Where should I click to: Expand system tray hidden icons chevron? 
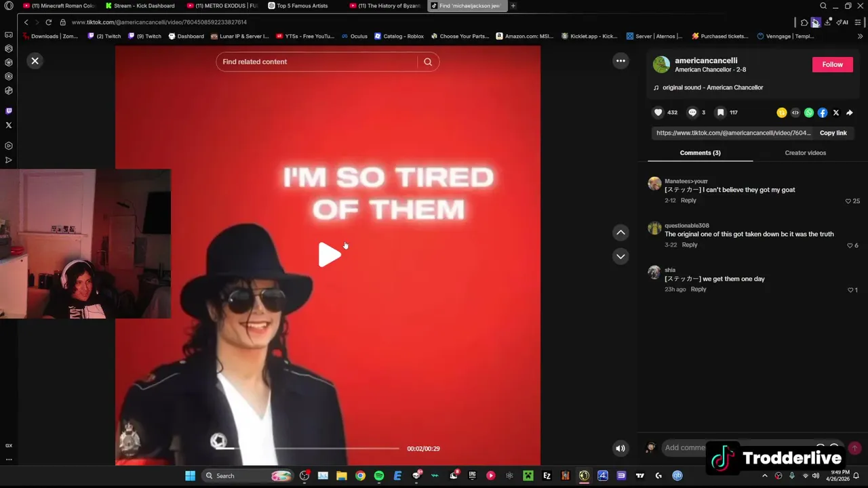pos(765,476)
